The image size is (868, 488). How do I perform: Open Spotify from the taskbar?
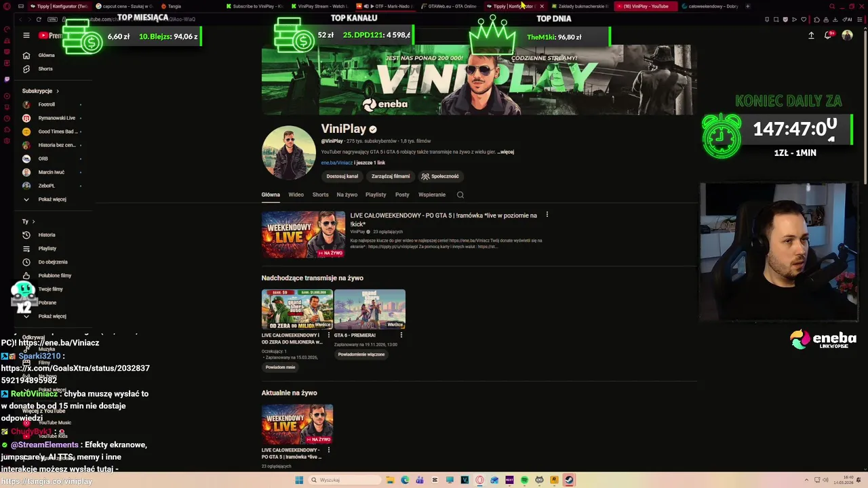[x=524, y=480]
